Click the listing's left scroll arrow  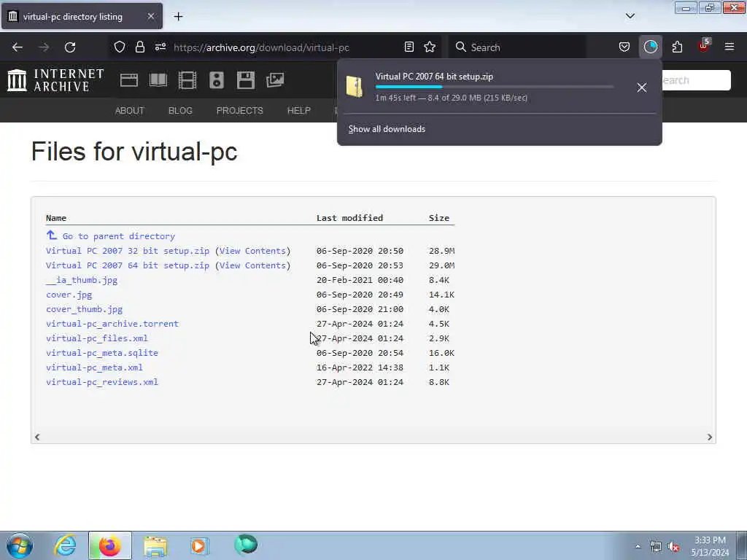click(x=37, y=437)
